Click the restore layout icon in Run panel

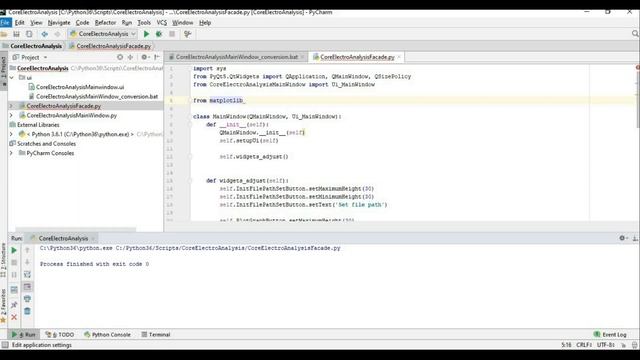point(14,290)
